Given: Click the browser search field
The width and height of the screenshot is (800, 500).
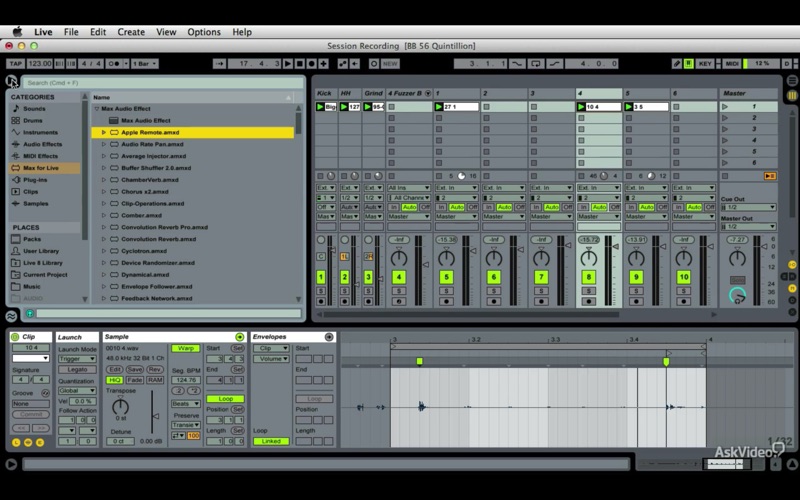Looking at the screenshot, I should pyautogui.click(x=163, y=83).
